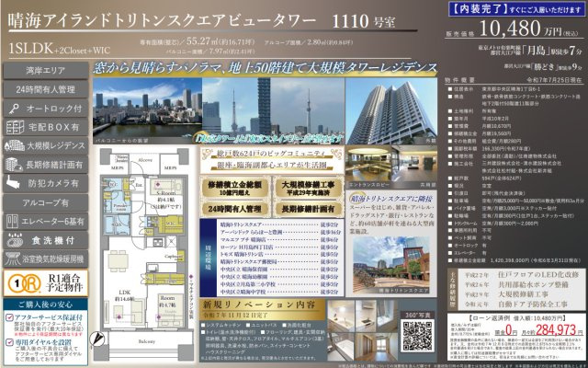Viewport: 588px width, 368px height.
Task: Click the 中央区立晴海中学校 row
Action: coord(279,292)
